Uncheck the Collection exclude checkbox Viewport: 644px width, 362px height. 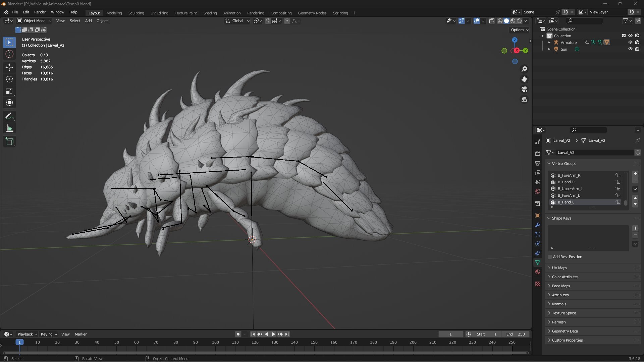(x=624, y=36)
